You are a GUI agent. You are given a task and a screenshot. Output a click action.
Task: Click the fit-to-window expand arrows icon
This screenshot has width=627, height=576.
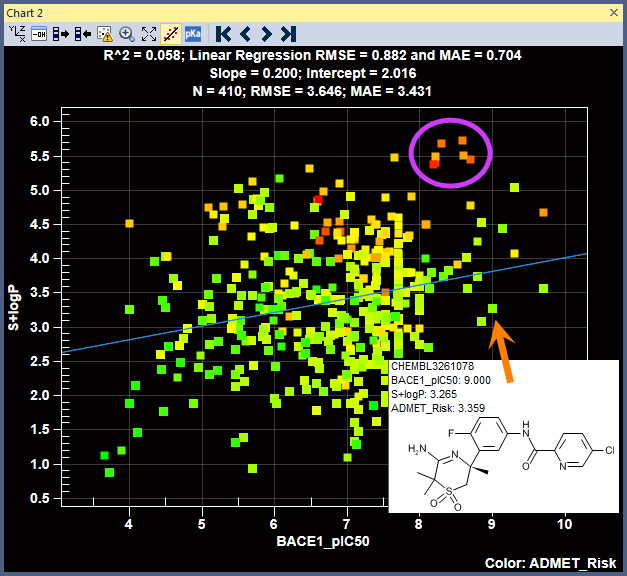(x=149, y=34)
